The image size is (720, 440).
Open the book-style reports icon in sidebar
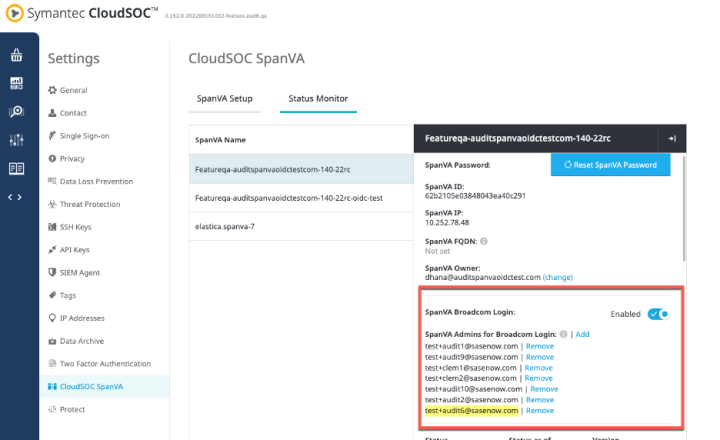click(17, 169)
